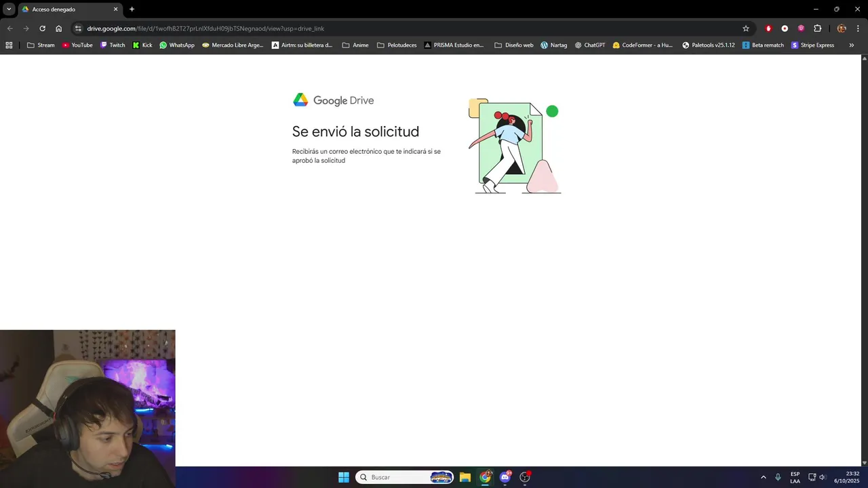Viewport: 868px width, 488px height.
Task: Open the Stripe Express bookmark
Action: pos(813,45)
